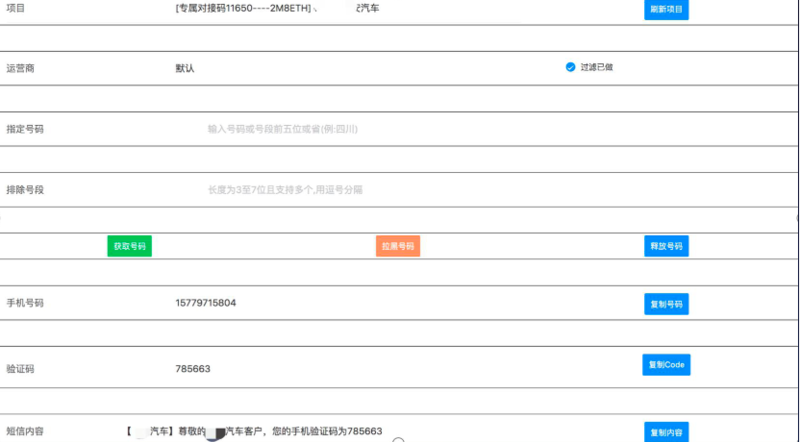This screenshot has width=800, height=442.
Task: Toggle the 过滤已做 checkbox
Action: 570,67
